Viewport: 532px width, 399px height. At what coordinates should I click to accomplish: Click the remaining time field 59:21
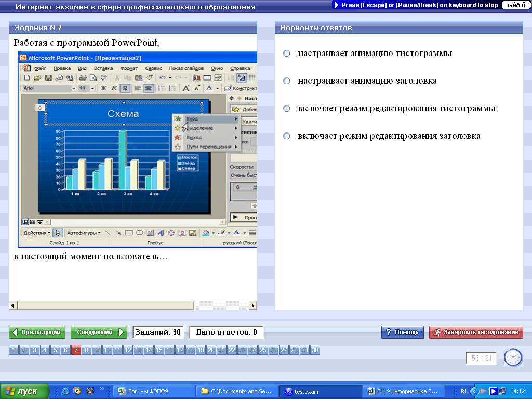pyautogui.click(x=482, y=358)
